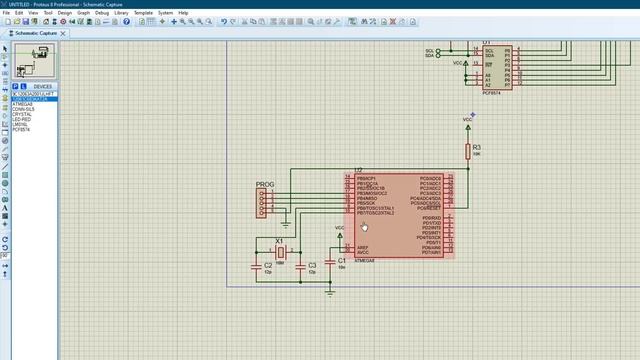Screen dimensions: 640x360
Task: Switch to Junction Dot mode
Action: tap(5, 65)
